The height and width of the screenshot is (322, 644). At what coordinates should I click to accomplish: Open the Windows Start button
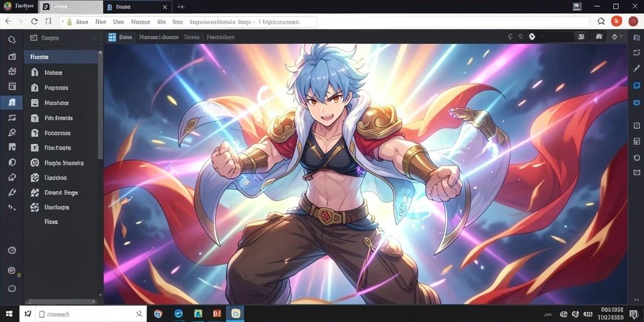(9, 314)
